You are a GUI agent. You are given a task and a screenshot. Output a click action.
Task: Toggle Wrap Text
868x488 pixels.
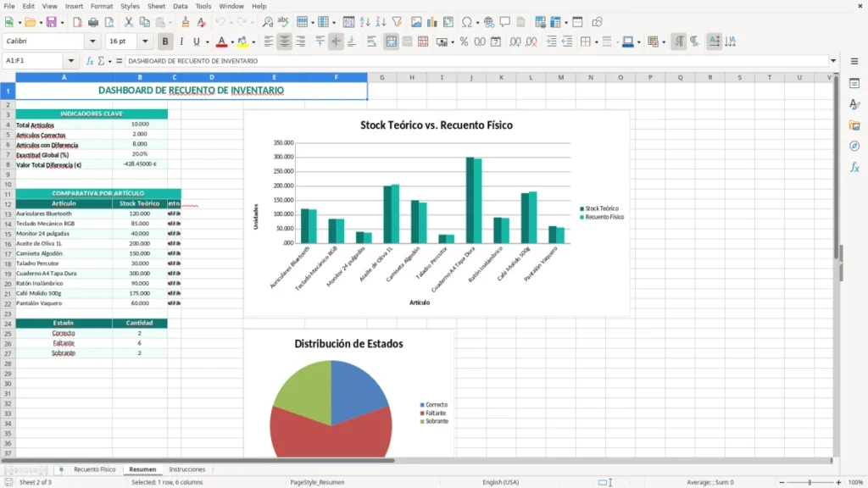pos(371,42)
